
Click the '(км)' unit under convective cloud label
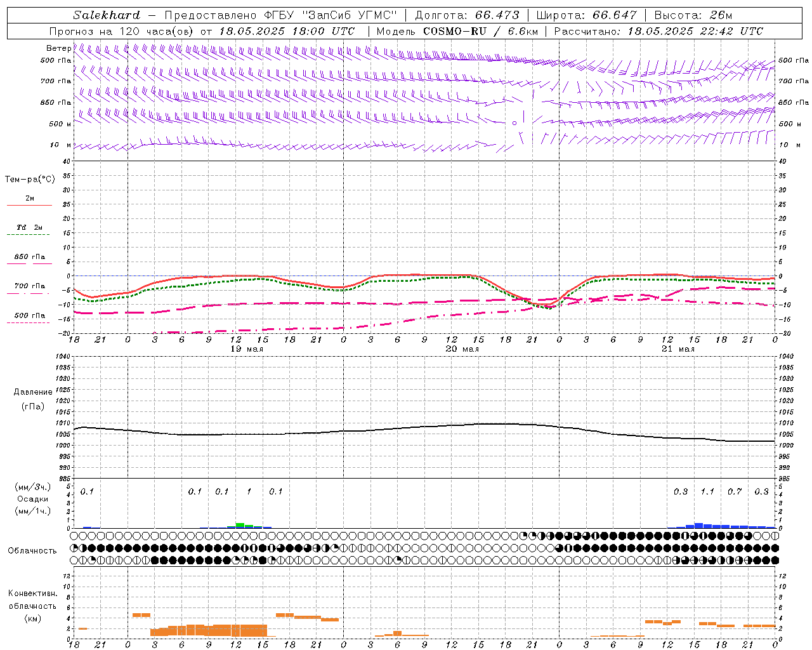pos(33,618)
